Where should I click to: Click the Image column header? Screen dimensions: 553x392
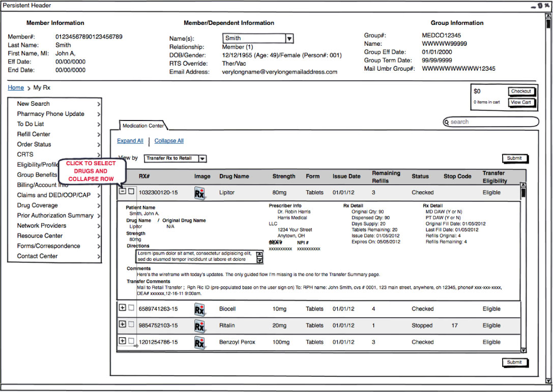coord(202,176)
